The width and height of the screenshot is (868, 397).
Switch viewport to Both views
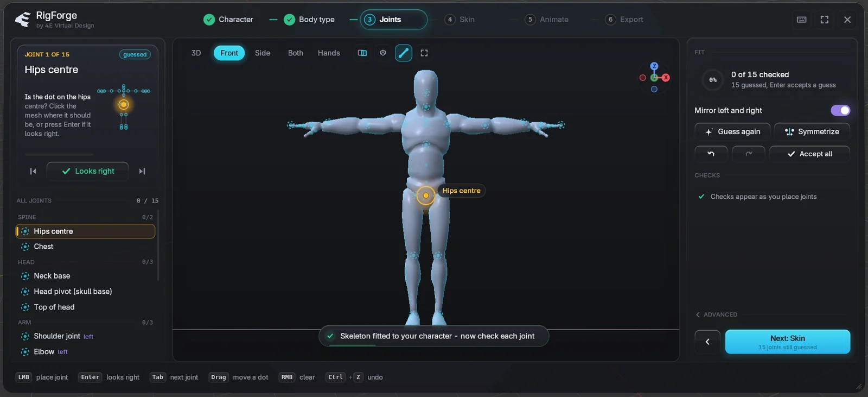tap(296, 53)
